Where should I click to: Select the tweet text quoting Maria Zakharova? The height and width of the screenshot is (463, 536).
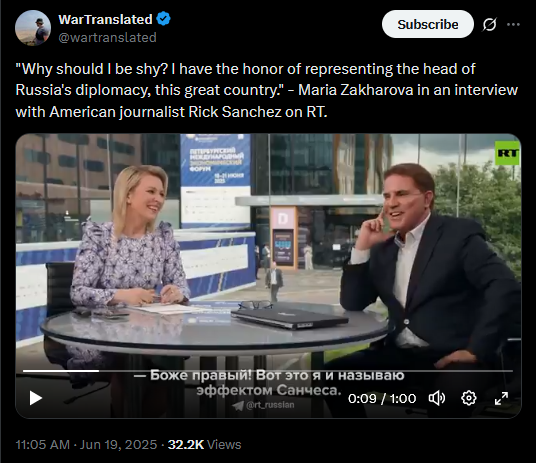coord(267,90)
